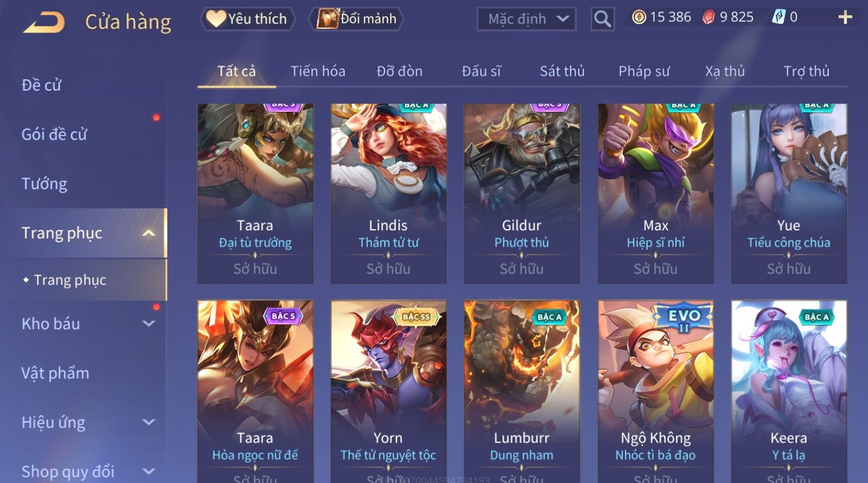Select the Lindis Thám tử tư skin card
The width and height of the screenshot is (868, 483).
(389, 194)
